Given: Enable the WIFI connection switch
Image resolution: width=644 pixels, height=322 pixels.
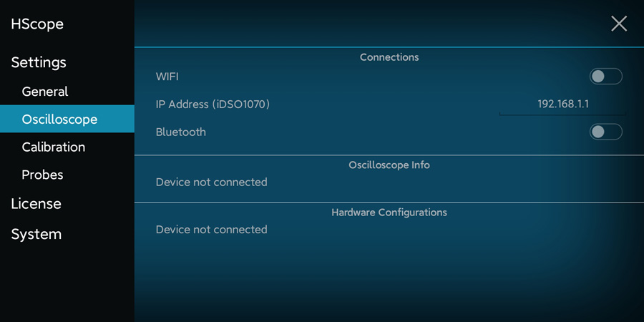Looking at the screenshot, I should tap(605, 77).
